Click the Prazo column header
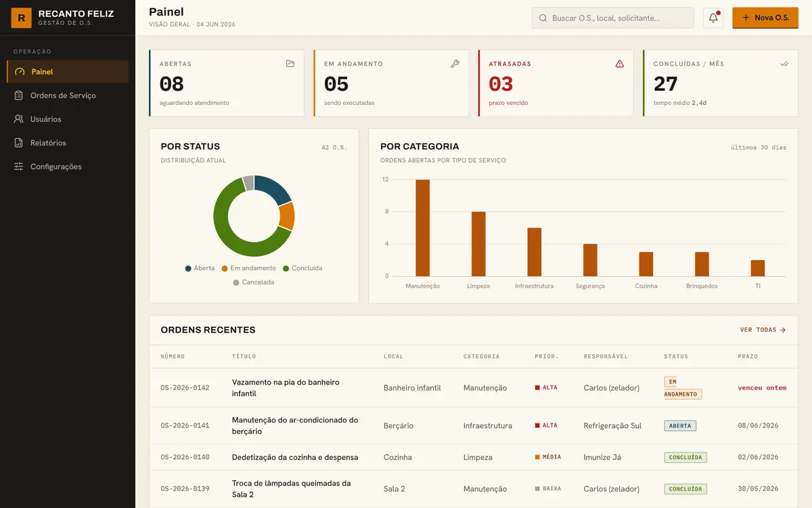812x508 pixels. tap(748, 356)
